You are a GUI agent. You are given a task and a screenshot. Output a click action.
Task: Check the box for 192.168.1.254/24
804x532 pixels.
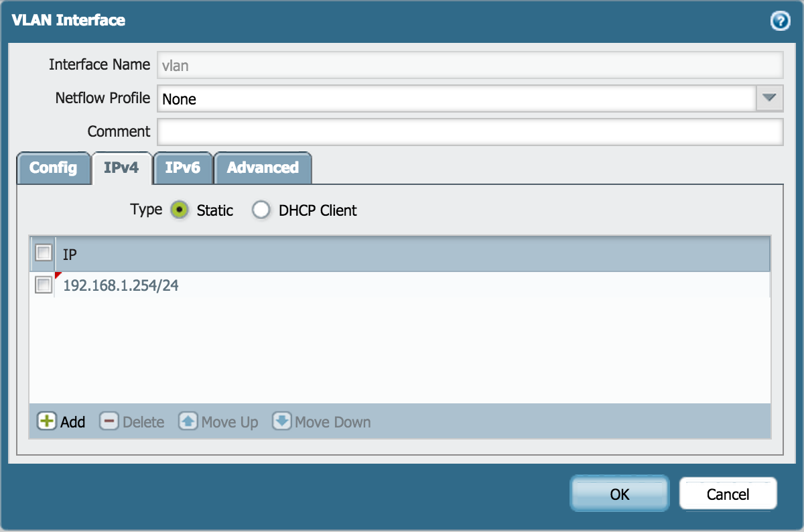(x=43, y=284)
